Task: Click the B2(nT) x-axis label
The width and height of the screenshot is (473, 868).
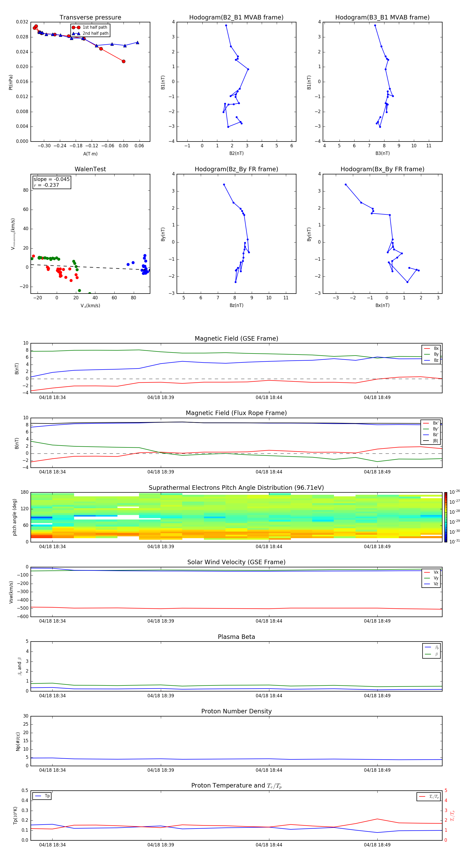Action: pos(236,153)
